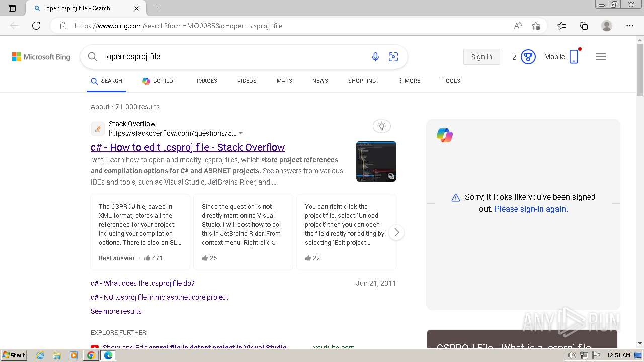Open Read aloud icon in address bar
The image size is (644, 362).
coord(518,26)
